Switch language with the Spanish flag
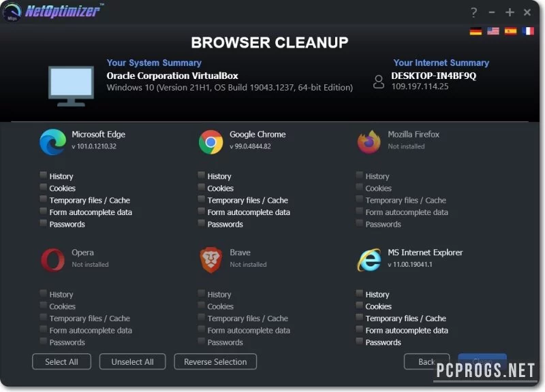The width and height of the screenshot is (545, 392). click(x=510, y=31)
